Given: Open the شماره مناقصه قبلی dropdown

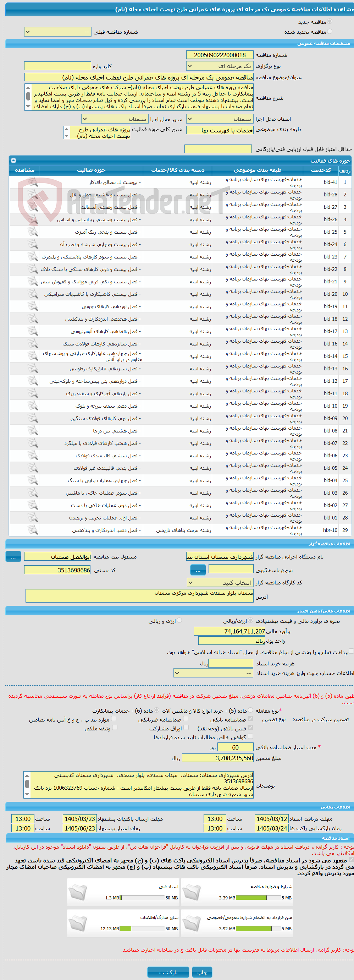Looking at the screenshot, I should point(57,32).
